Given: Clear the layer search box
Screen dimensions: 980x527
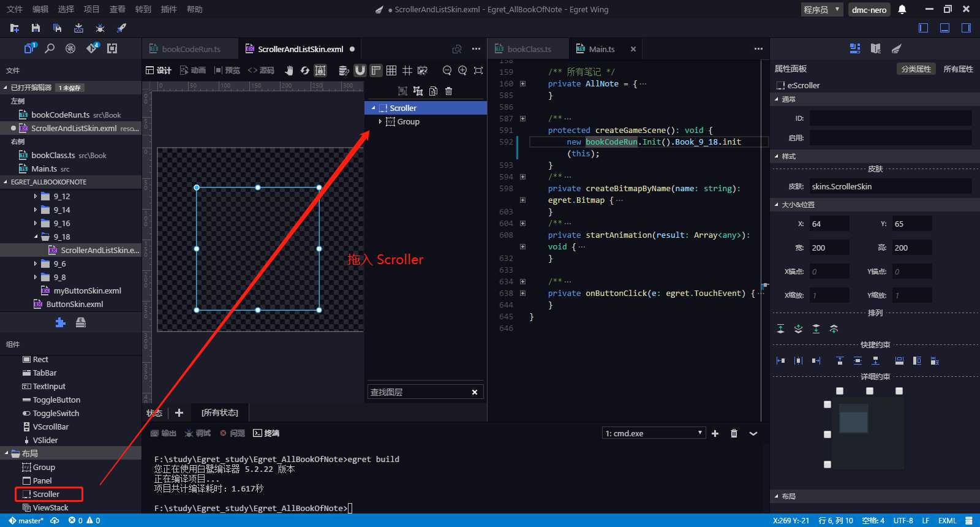Looking at the screenshot, I should point(475,392).
